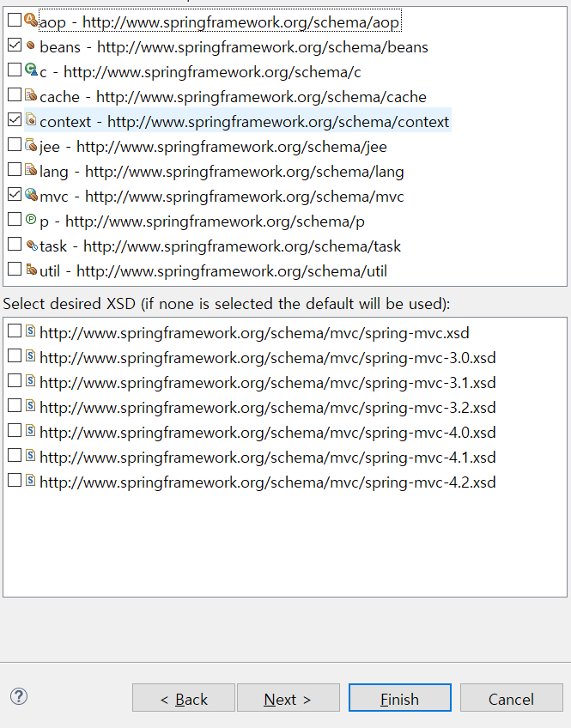
Task: Uncheck the beans namespace checkbox
Action: 15,45
